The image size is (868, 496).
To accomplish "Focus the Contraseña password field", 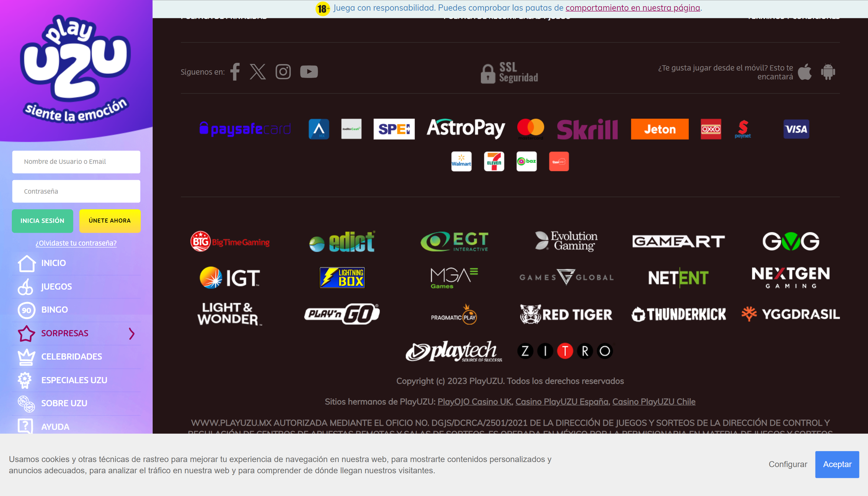I will pyautogui.click(x=76, y=191).
